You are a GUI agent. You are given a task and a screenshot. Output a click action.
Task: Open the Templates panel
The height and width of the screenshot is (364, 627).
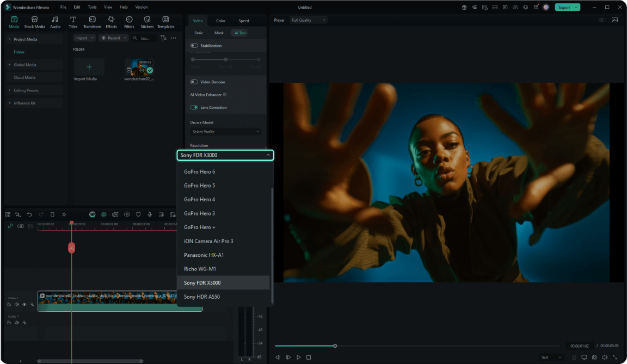tap(165, 22)
